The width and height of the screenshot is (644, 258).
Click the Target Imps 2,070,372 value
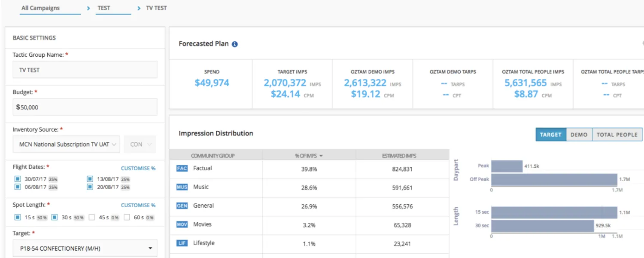[285, 83]
